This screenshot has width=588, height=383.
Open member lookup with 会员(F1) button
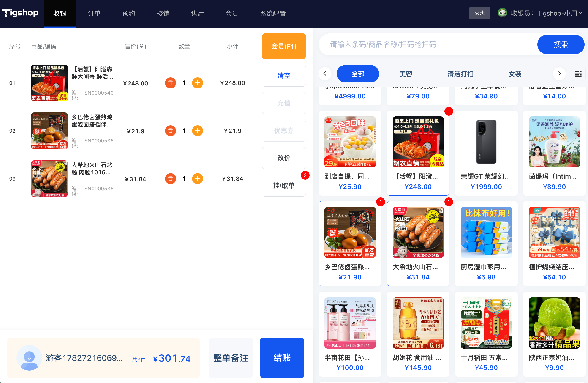coord(284,46)
